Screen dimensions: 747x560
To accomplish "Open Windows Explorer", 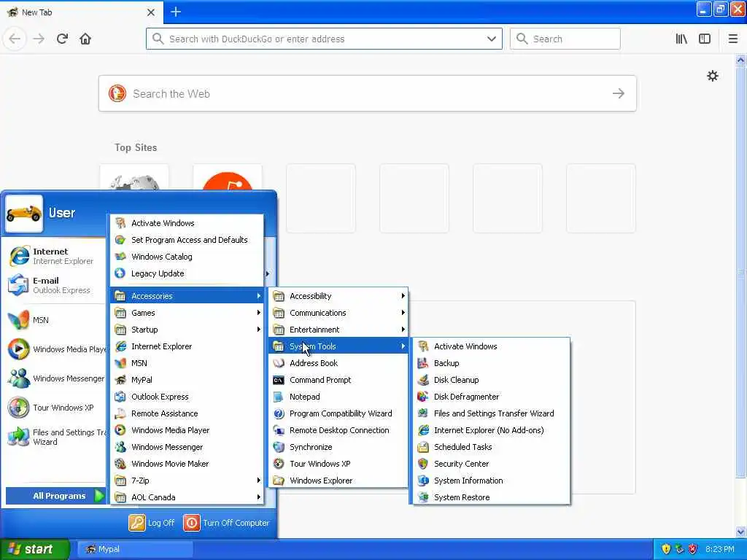I will (x=338, y=480).
